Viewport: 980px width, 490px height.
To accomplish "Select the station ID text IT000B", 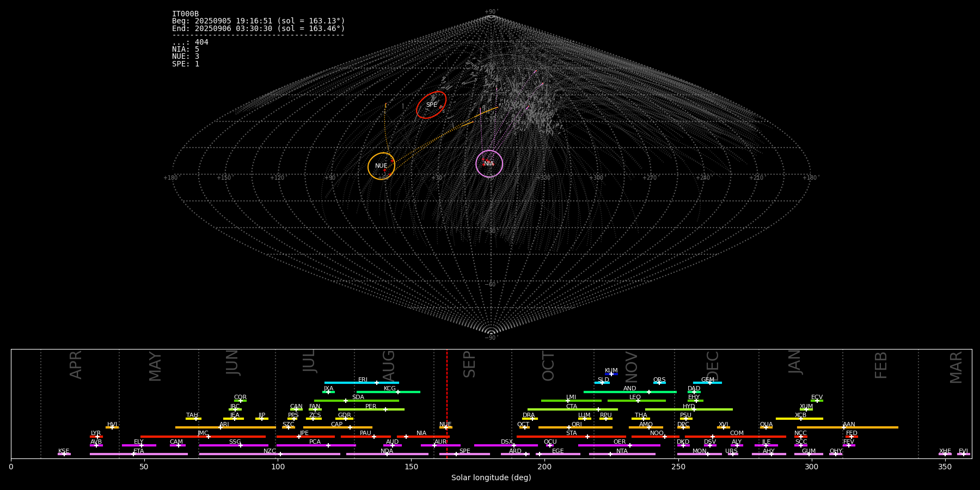I will click(185, 14).
